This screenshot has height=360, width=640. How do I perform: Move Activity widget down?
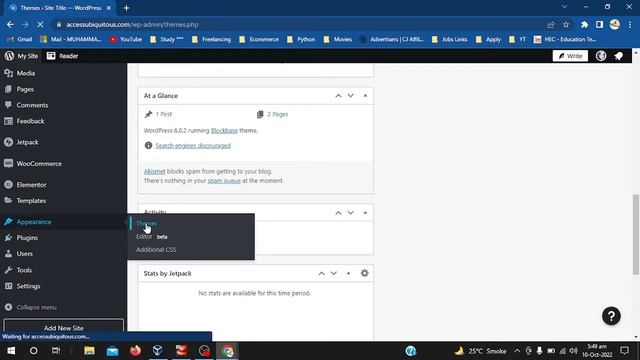351,213
